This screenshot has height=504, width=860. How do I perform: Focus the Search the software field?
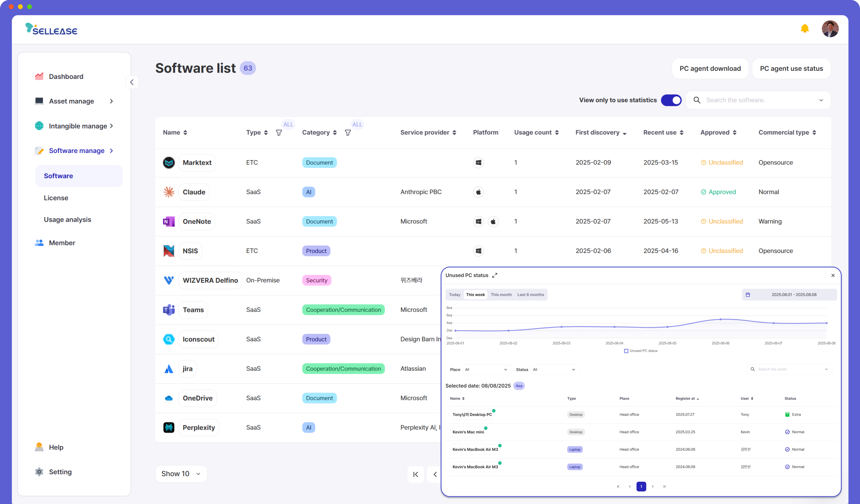point(758,100)
